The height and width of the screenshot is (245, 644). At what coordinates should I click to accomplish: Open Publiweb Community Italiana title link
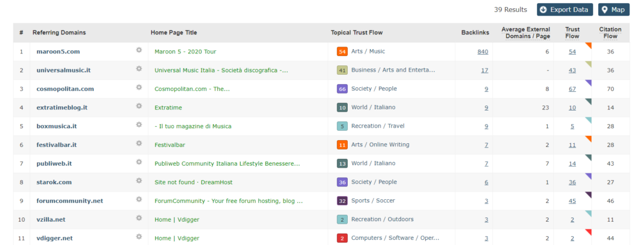[x=227, y=163]
